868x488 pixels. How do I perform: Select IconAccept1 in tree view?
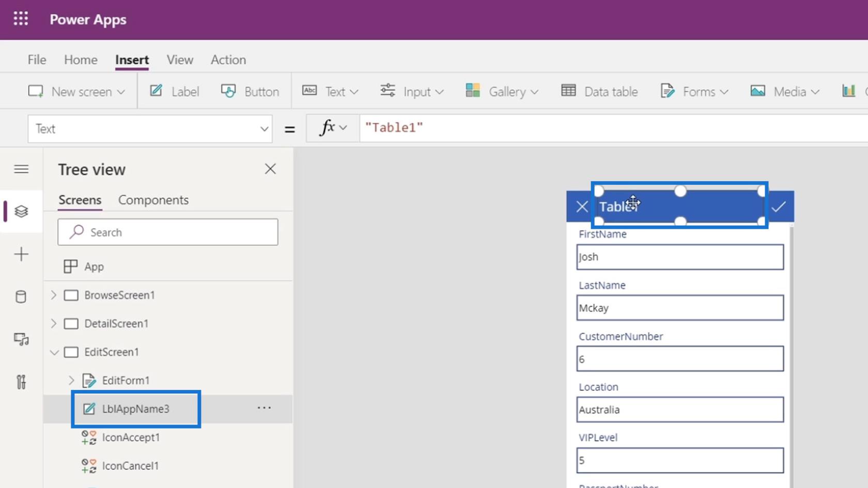click(x=131, y=437)
